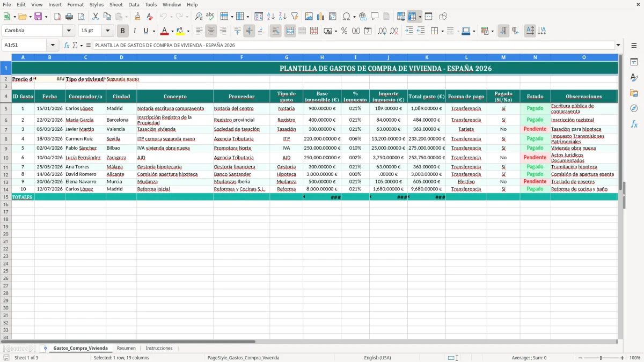644x362 pixels.
Task: Open the Sort dialog icon
Action: click(259, 17)
